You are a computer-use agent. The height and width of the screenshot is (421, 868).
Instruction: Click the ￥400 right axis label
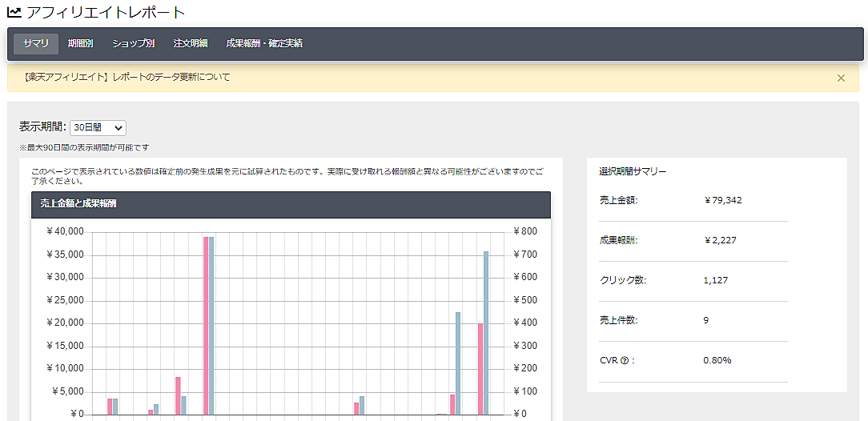(x=527, y=323)
